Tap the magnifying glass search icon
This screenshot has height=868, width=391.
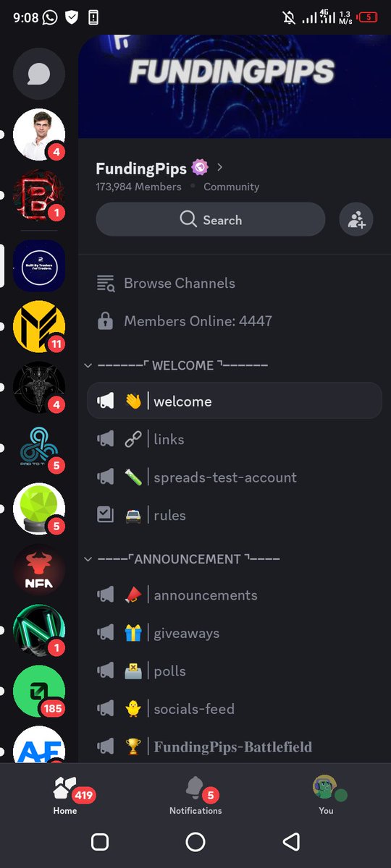click(188, 219)
